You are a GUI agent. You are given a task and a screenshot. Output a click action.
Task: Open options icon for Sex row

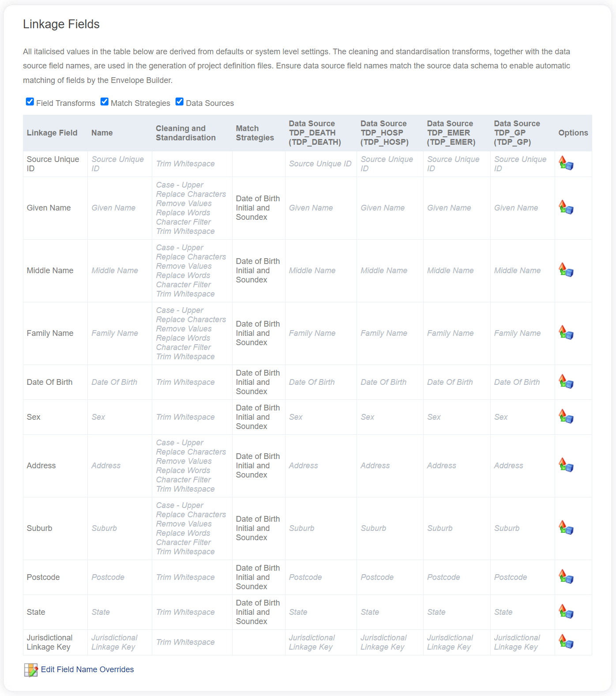coord(566,417)
